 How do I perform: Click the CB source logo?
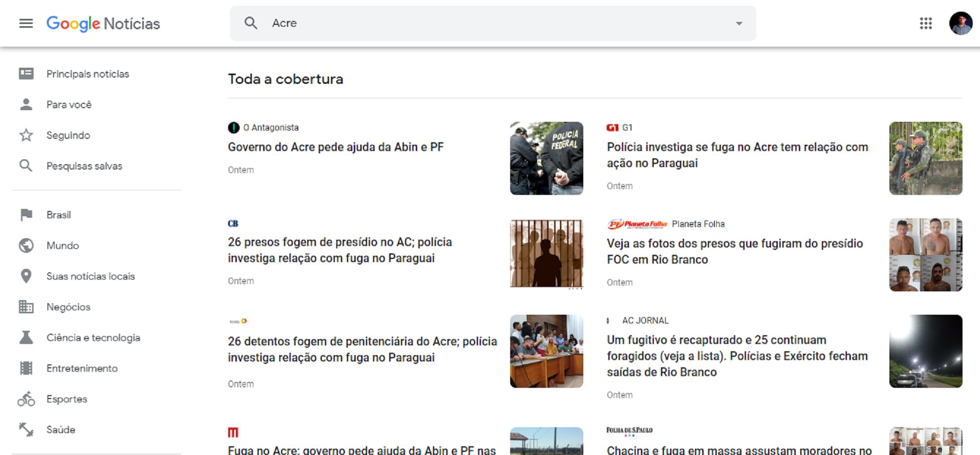[233, 224]
